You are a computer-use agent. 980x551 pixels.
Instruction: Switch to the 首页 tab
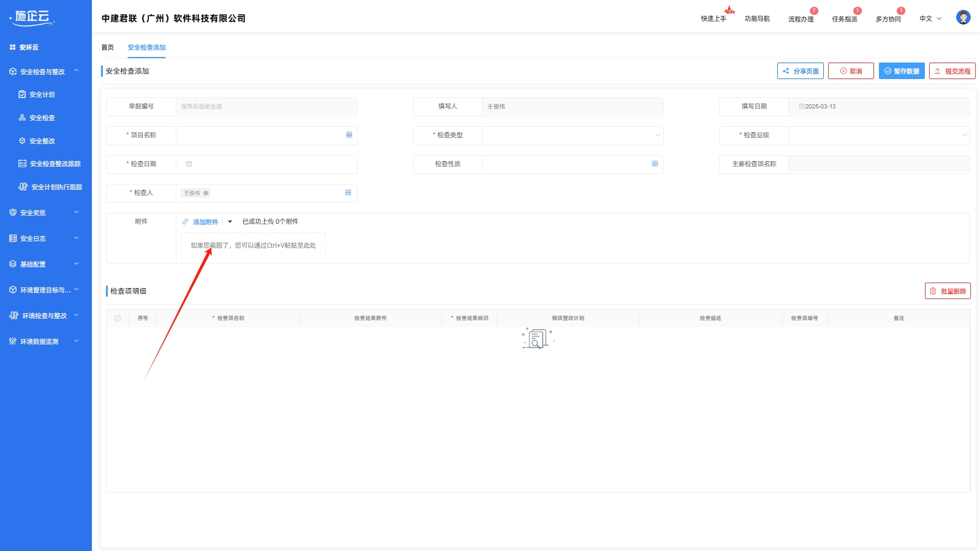(107, 47)
